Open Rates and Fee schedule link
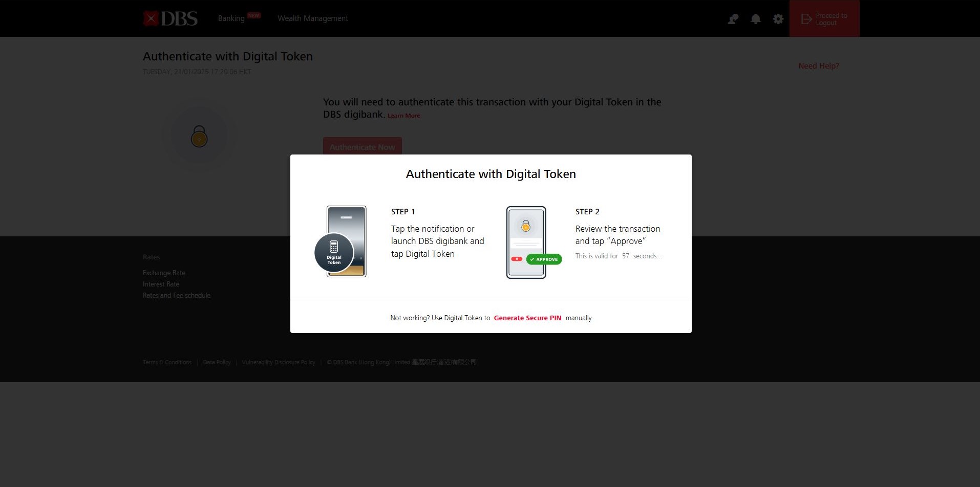This screenshot has width=980, height=487. (177, 296)
